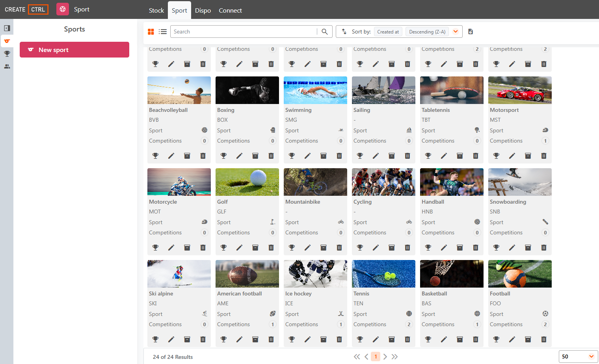The height and width of the screenshot is (364, 599).
Task: Collapse the sidebar panel icon
Action: 7,28
